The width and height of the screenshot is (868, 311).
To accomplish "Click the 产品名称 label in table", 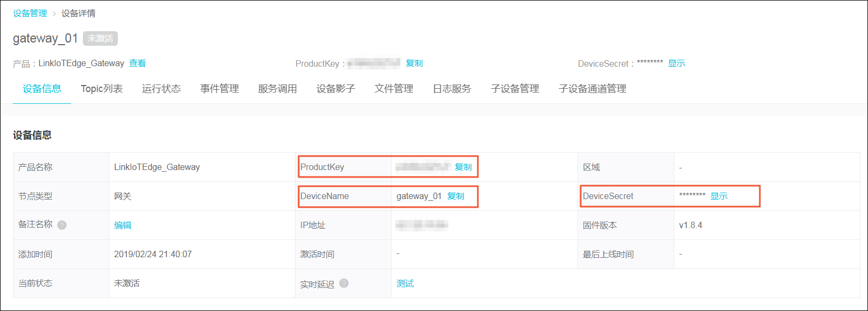I will (36, 167).
